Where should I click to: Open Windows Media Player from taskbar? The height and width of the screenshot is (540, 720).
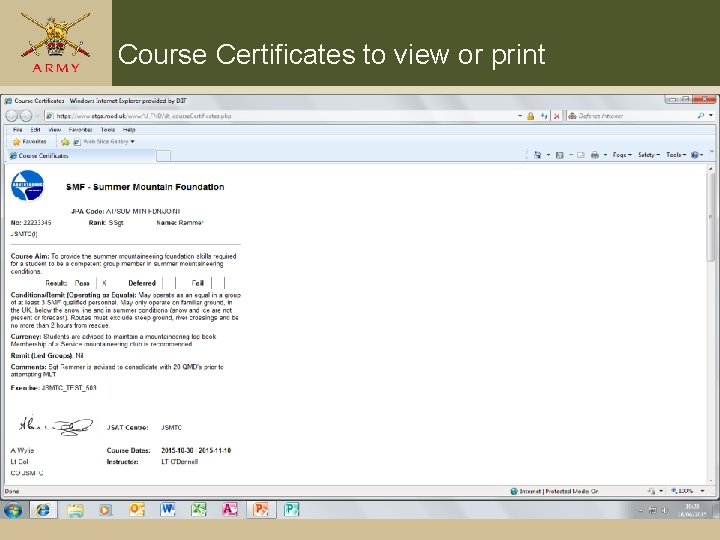click(x=106, y=510)
